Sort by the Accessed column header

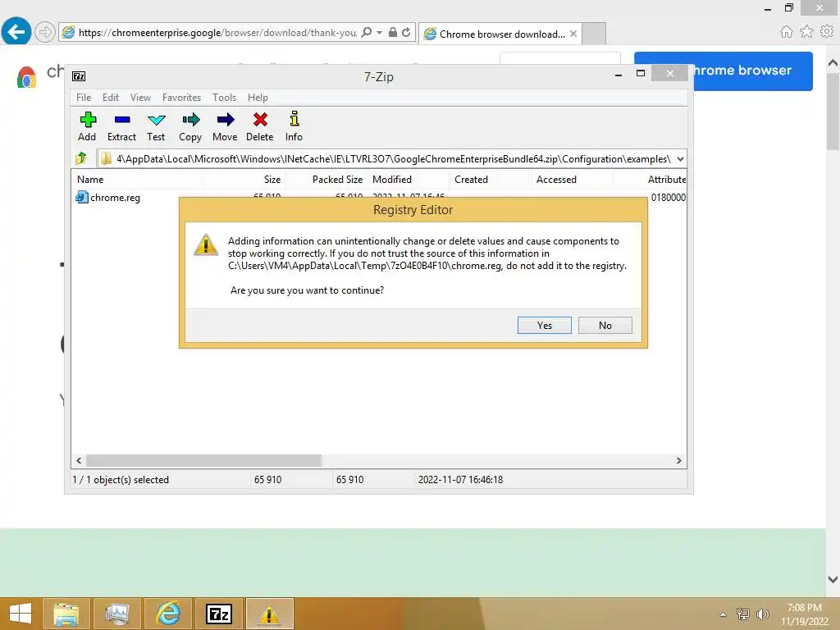tap(571, 180)
